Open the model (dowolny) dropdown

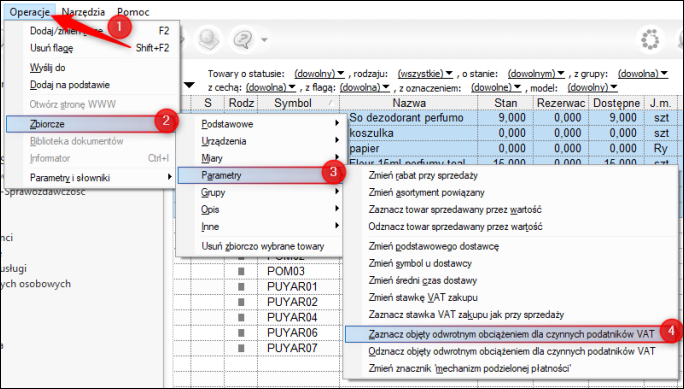592,88
